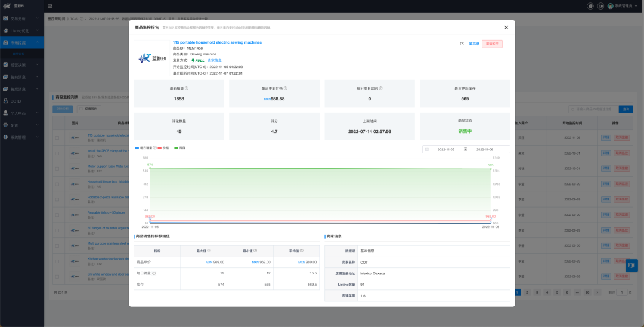Click the help icon beside the 每日销量 chart legend
The height and width of the screenshot is (327, 644).
[154, 147]
